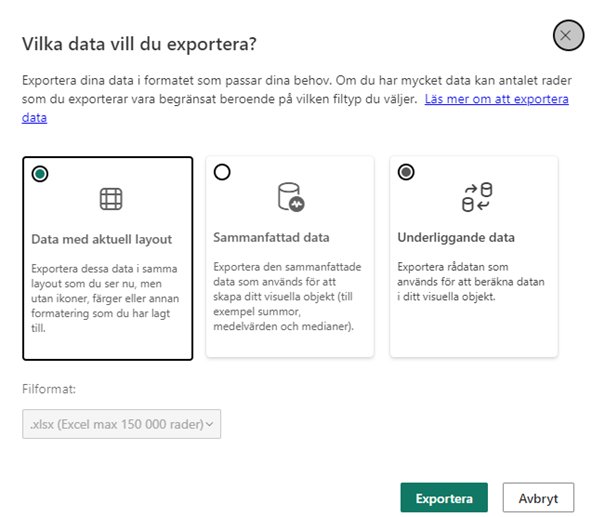Screen dimensions: 605x517
Task: Click the description under 'Data med aktuell layout'
Action: tap(104, 297)
